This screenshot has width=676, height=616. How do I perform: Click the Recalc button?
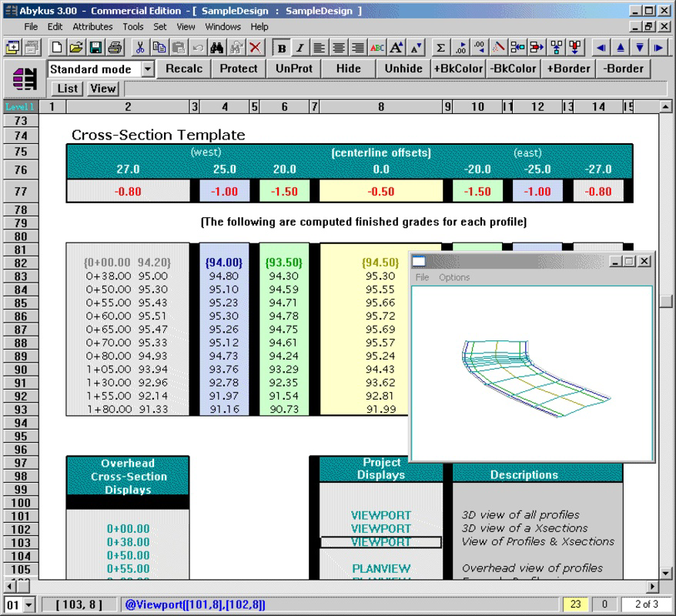click(x=184, y=69)
